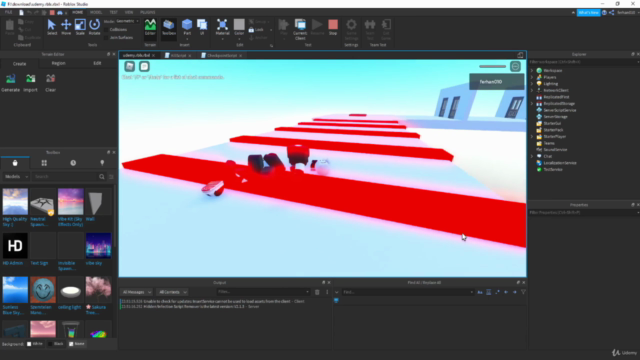The width and height of the screenshot is (640, 360).
Task: Open the Toolbox Creations lightbulb tab
Action: click(x=102, y=163)
